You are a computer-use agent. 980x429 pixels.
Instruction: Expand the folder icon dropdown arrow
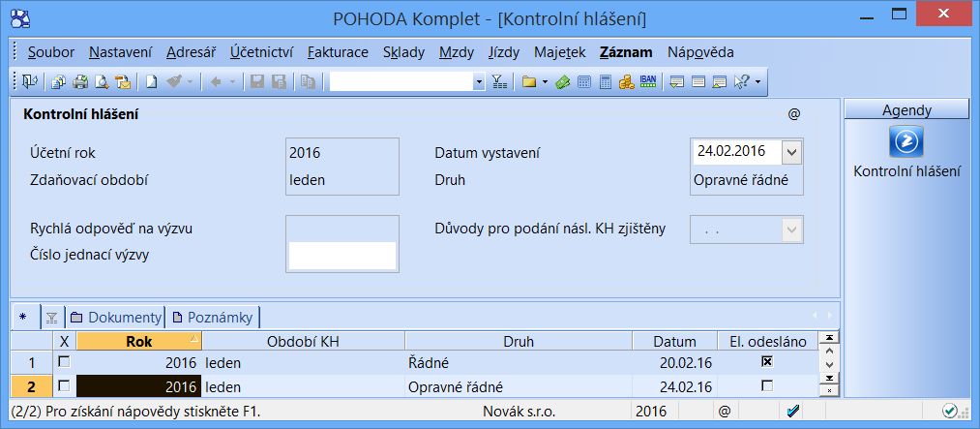(546, 82)
